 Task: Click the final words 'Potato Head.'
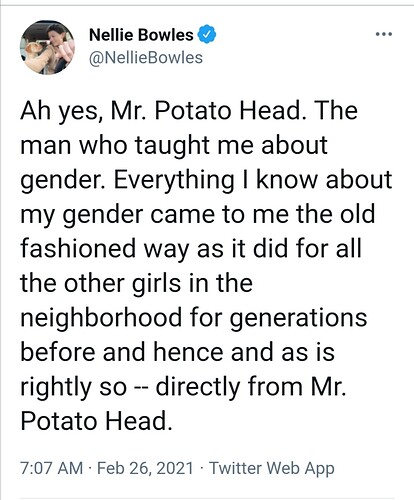pyautogui.click(x=97, y=421)
